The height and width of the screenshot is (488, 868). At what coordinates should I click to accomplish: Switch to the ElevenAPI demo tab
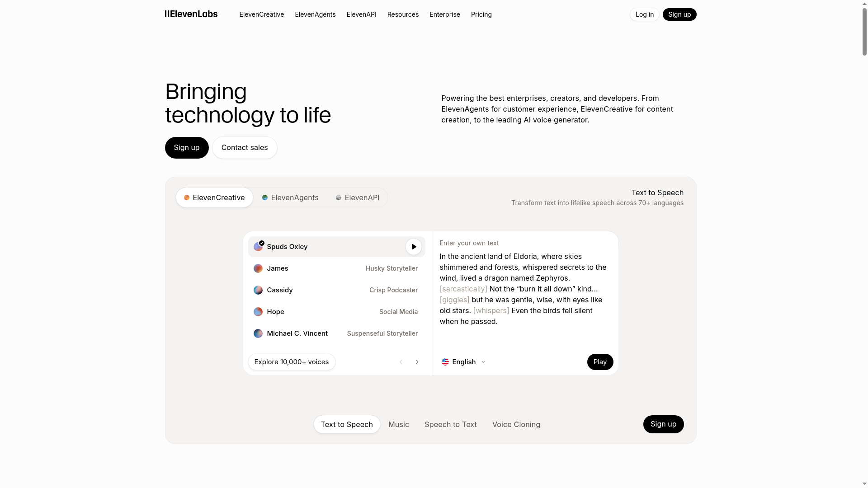[x=357, y=197]
